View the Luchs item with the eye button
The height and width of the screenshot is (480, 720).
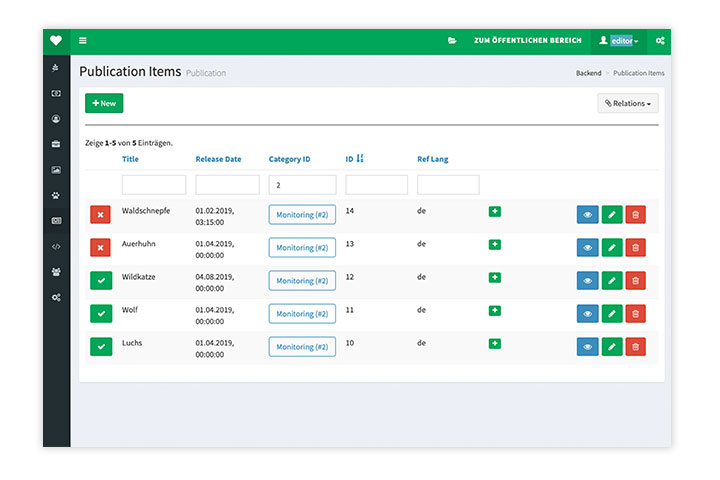point(588,347)
